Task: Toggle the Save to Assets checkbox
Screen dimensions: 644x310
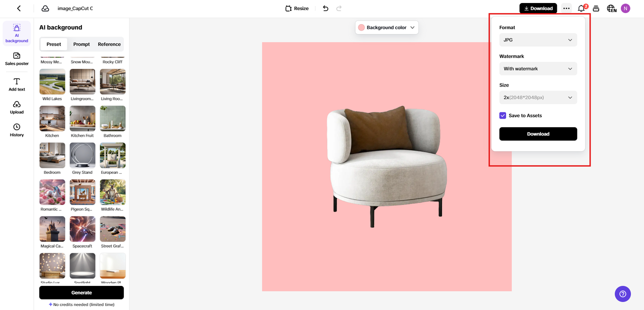Action: (503, 116)
